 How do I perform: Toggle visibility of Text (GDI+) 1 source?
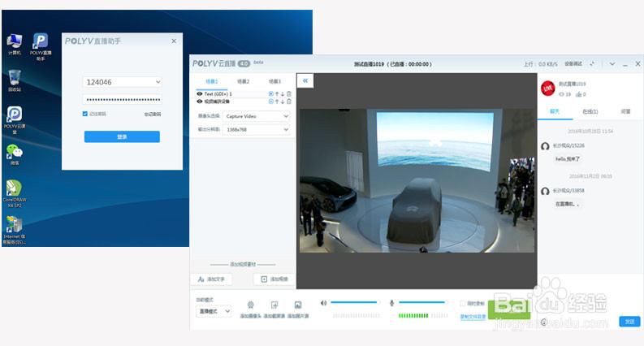pyautogui.click(x=200, y=94)
